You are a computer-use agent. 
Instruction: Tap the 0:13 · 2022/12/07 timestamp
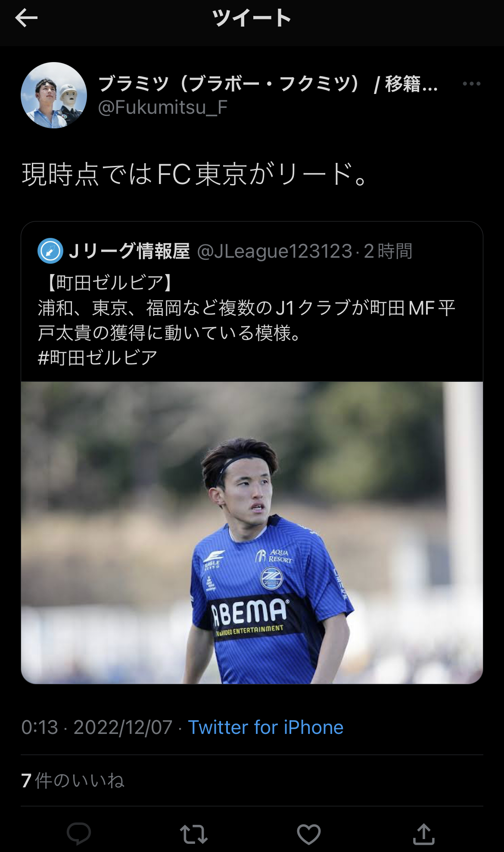coord(97,727)
